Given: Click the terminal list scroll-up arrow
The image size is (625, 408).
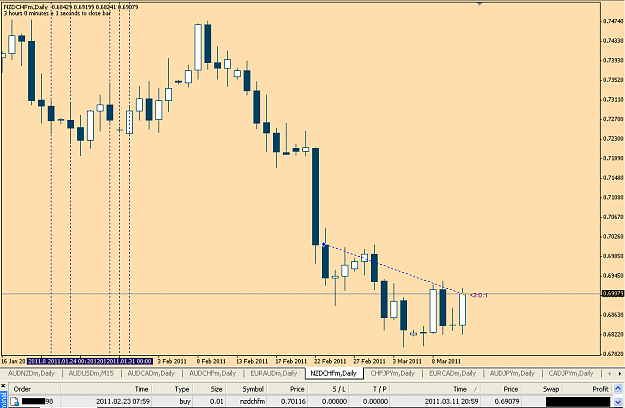Looking at the screenshot, I should pyautogui.click(x=618, y=388).
